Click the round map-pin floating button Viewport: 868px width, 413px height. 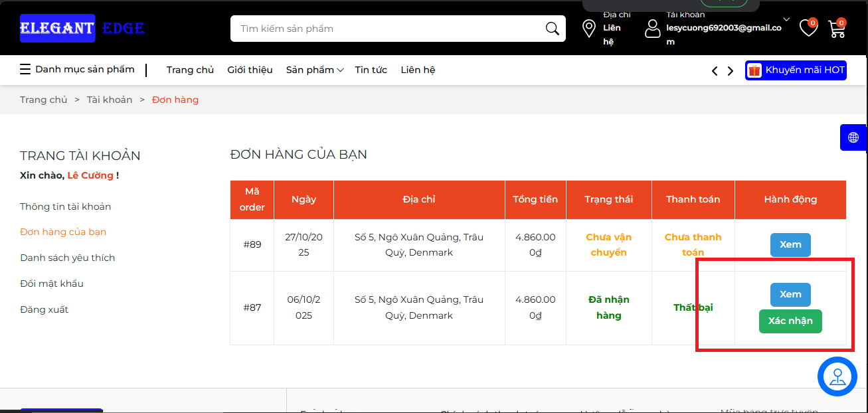coord(837,376)
